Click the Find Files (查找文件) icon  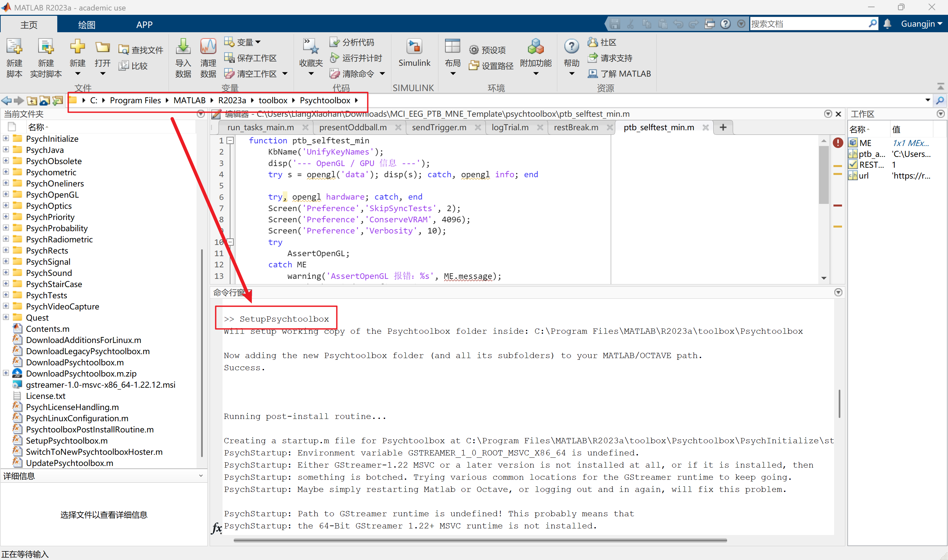123,50
